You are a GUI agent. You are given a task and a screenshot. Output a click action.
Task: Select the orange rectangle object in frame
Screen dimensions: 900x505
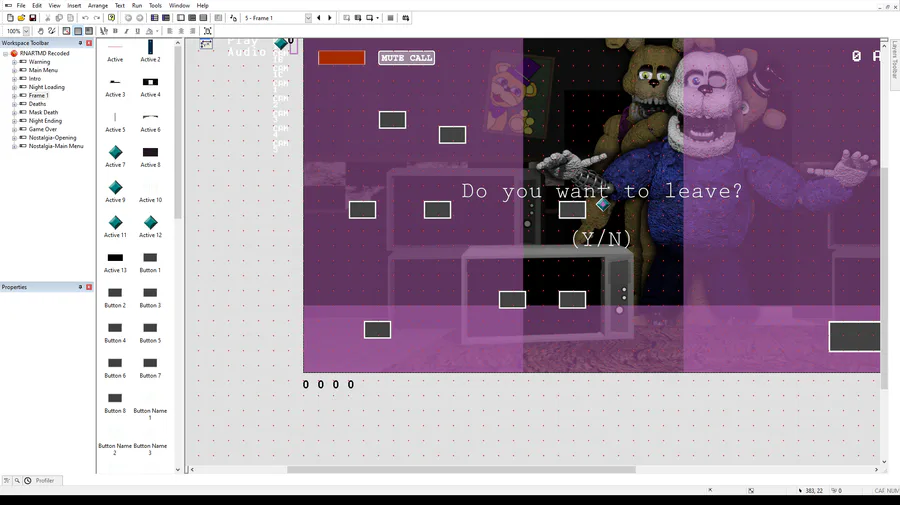click(342, 57)
